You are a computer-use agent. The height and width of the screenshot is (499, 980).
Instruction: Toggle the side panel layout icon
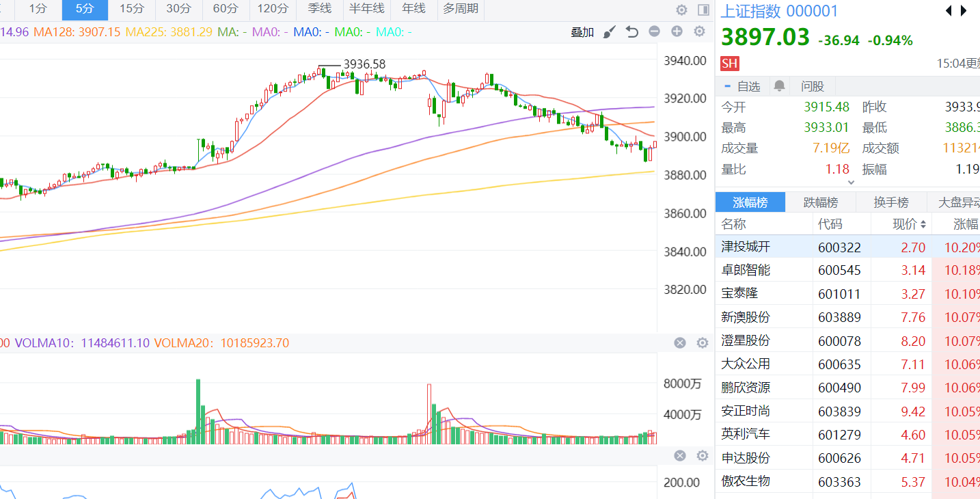coord(703,10)
